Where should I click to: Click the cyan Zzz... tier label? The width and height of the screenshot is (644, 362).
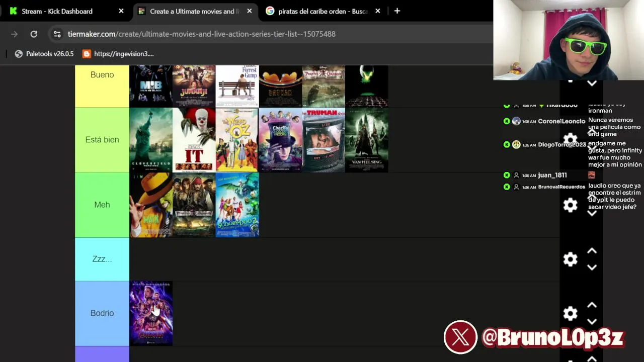click(x=102, y=259)
